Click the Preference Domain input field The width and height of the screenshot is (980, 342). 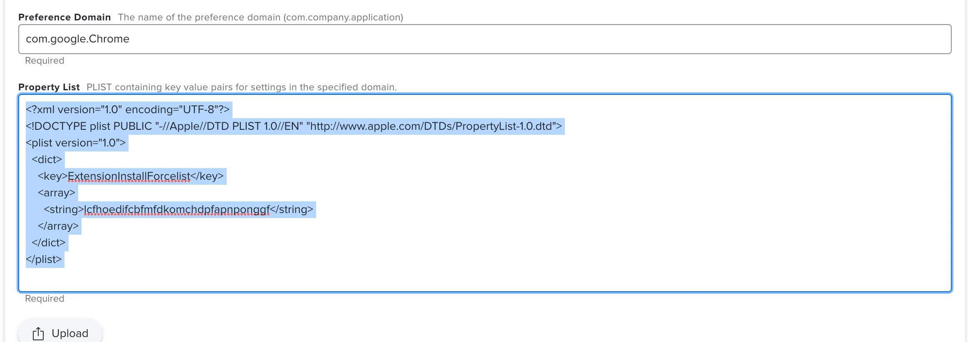485,39
